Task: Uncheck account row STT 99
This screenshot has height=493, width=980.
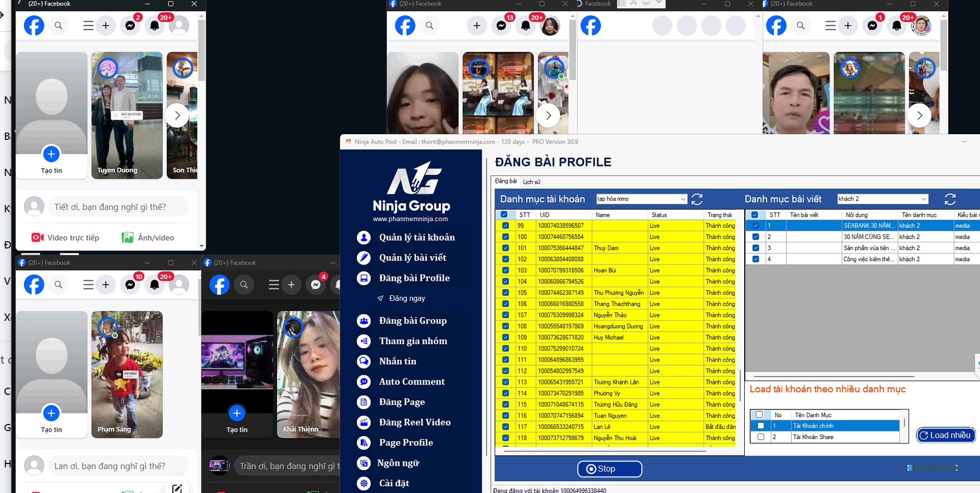Action: click(505, 226)
